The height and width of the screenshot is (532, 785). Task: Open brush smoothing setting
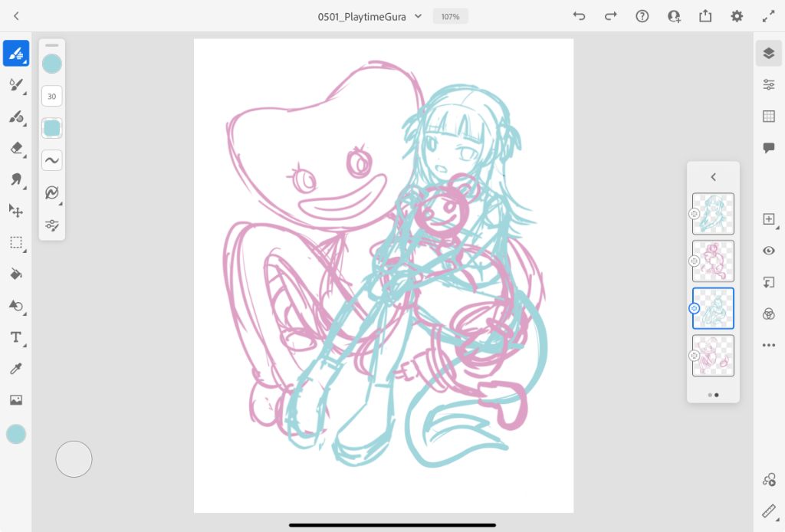[52, 160]
